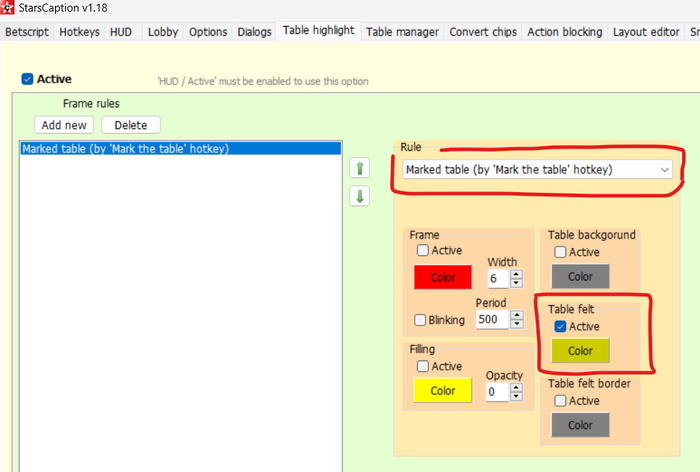
Task: Enable Table felt border Active checkbox
Action: tap(560, 401)
